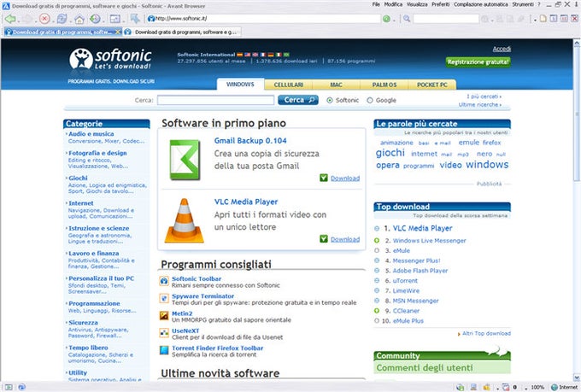Screen dimensions: 581x392
Task: Open the dropdown arrow next to the Stop button
Action: click(x=53, y=20)
